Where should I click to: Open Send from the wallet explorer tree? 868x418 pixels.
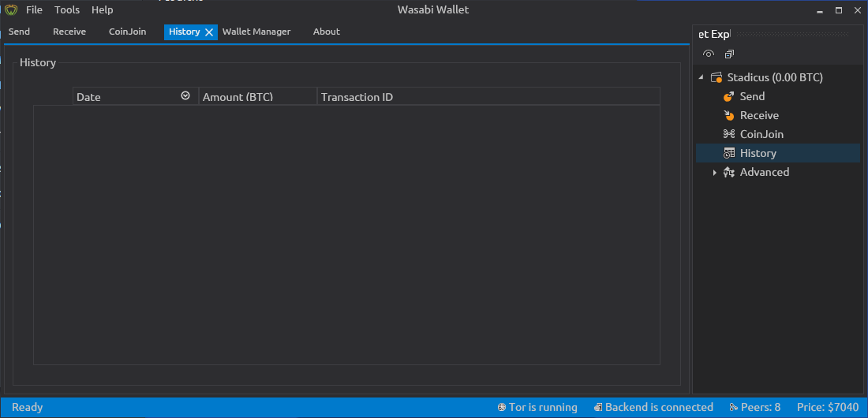tap(752, 96)
